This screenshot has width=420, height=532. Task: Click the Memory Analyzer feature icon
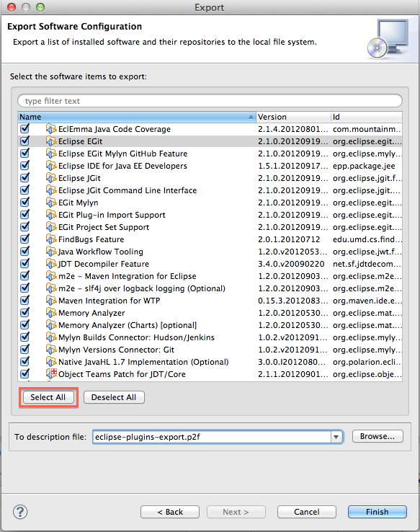(51, 312)
